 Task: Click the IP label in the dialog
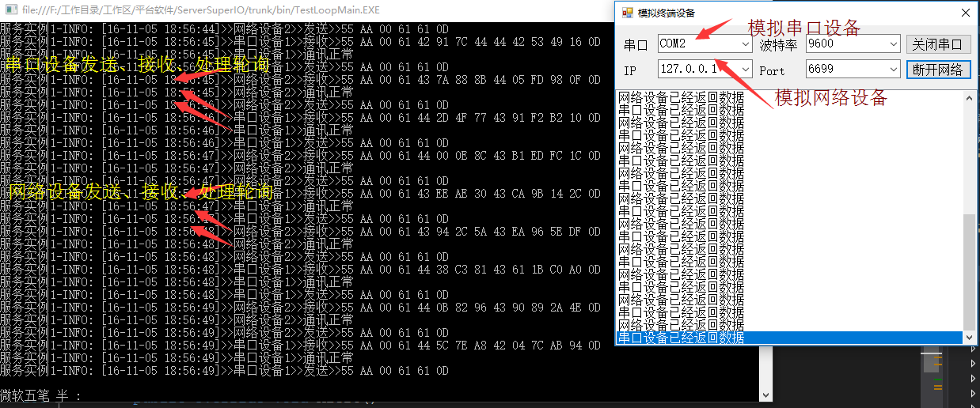pyautogui.click(x=630, y=70)
